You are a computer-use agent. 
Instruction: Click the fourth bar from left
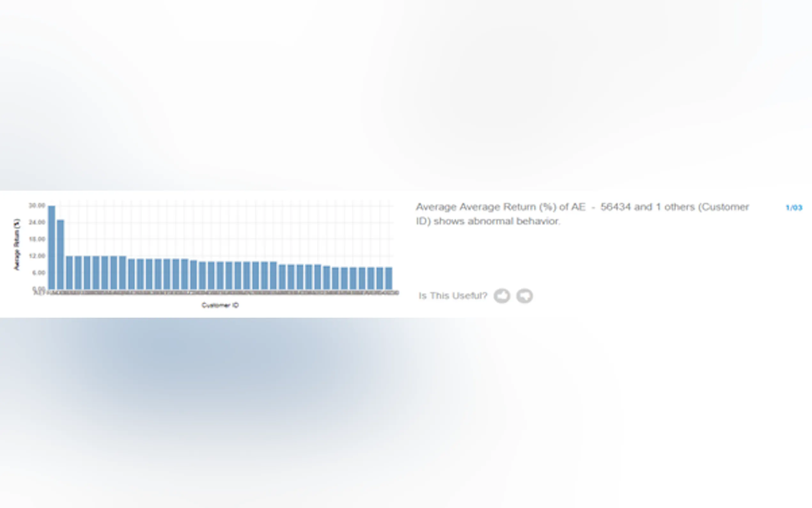pos(78,273)
